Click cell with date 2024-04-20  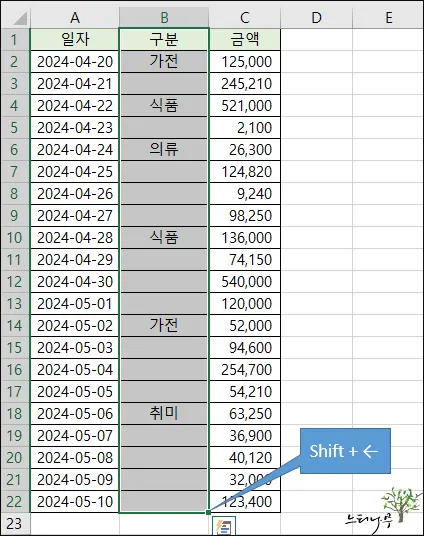click(75, 62)
